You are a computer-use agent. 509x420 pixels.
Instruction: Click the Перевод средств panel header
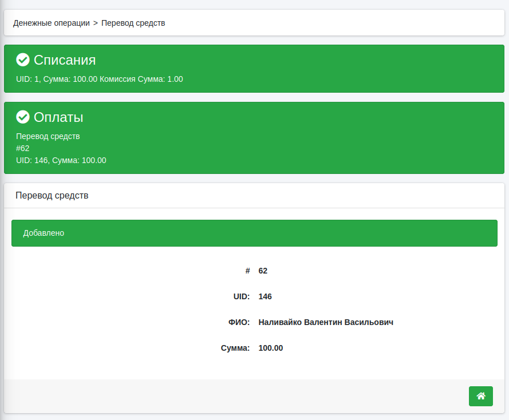52,196
